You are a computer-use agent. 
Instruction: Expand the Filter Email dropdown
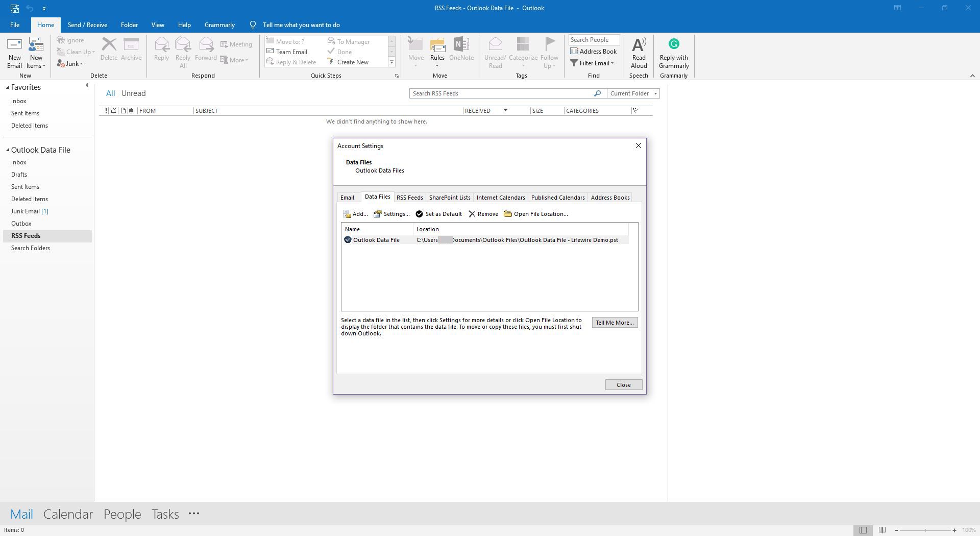592,63
